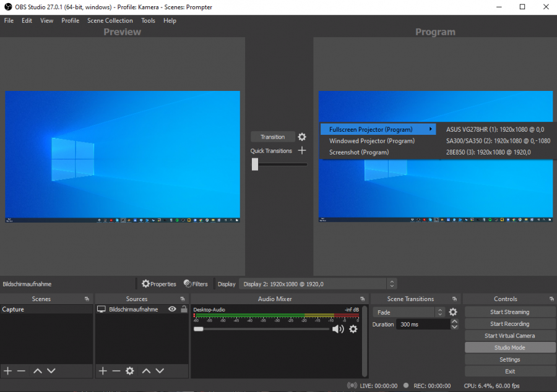This screenshot has width=557, height=392.
Task: Open the Settings button in Controls
Action: tap(510, 359)
